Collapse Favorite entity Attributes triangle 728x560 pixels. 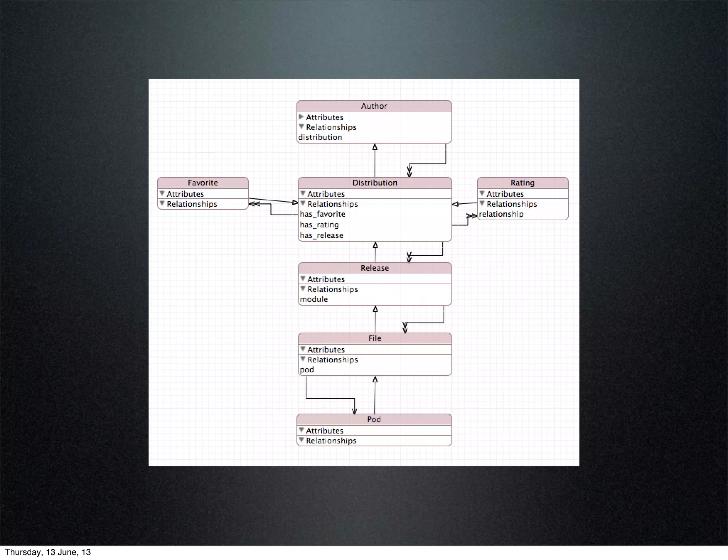click(x=162, y=194)
